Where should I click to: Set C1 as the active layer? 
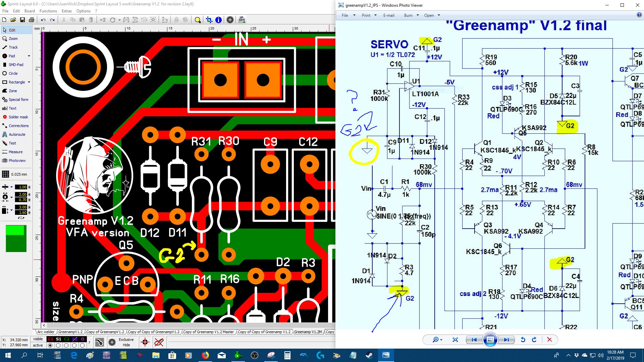pyautogui.click(x=50, y=345)
